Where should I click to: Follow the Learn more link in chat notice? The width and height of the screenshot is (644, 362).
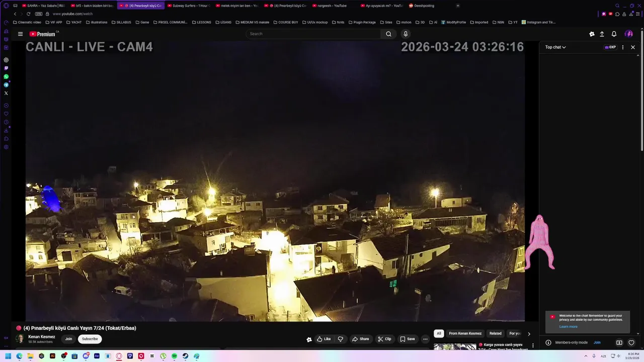tap(568, 326)
